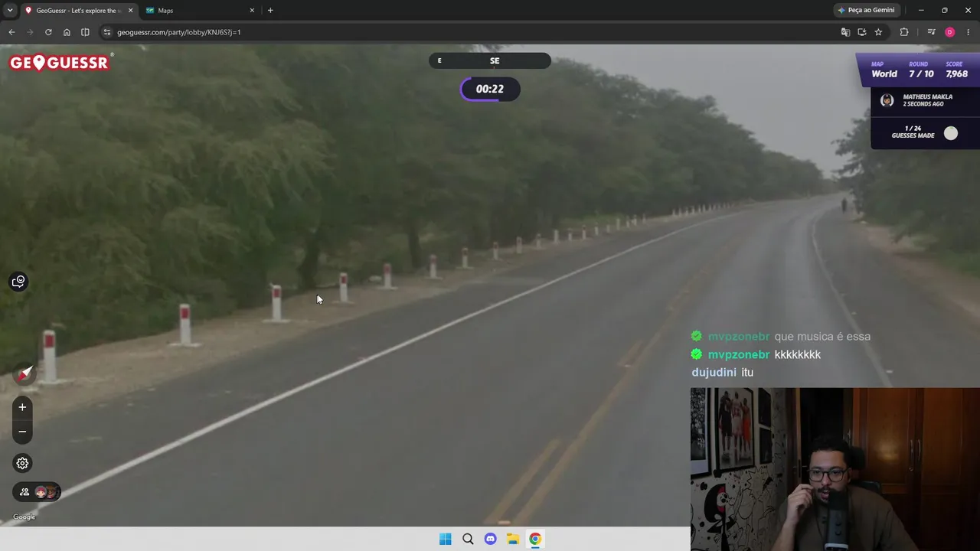Click Matheus Makla's avatar

tap(887, 100)
